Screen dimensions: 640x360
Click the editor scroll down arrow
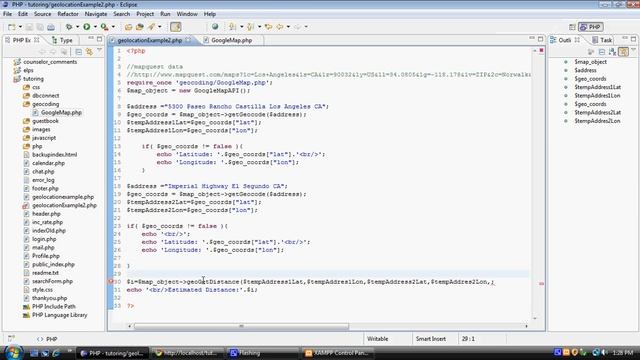coord(535,318)
